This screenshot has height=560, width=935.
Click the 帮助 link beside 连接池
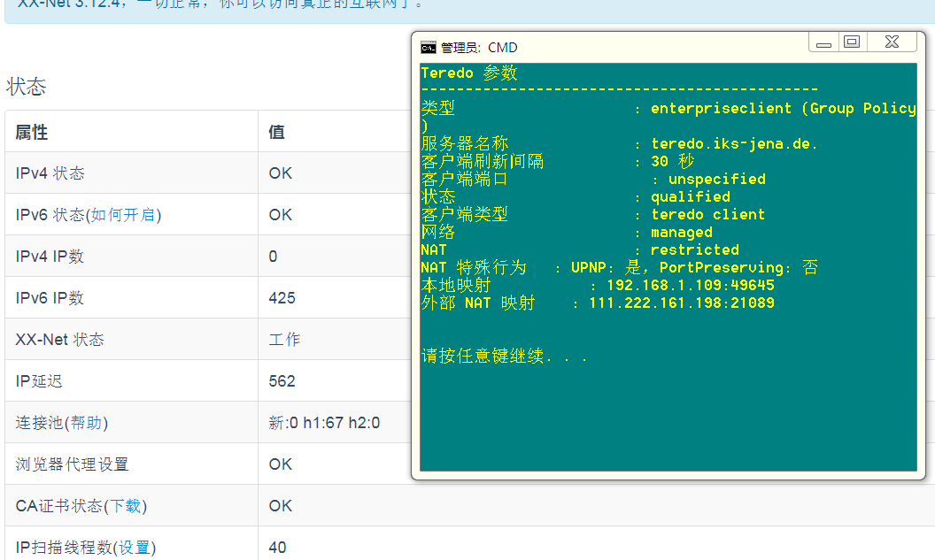point(86,422)
